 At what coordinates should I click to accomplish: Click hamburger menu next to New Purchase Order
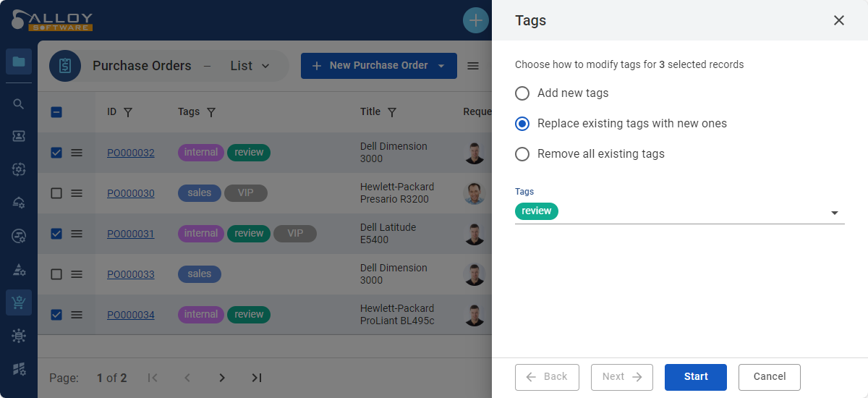click(473, 66)
